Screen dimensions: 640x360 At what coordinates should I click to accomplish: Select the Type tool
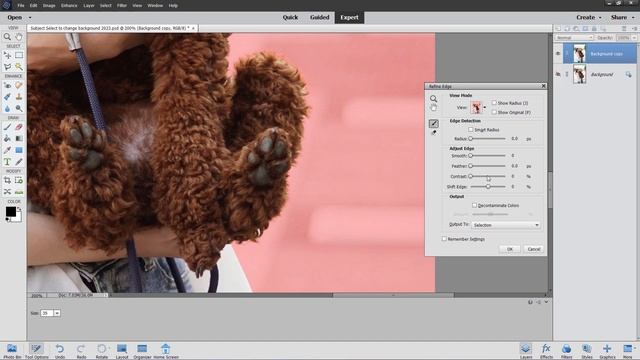pos(7,162)
